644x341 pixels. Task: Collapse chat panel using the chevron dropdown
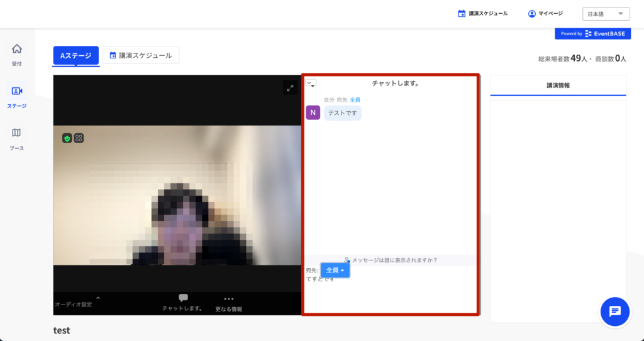[311, 84]
